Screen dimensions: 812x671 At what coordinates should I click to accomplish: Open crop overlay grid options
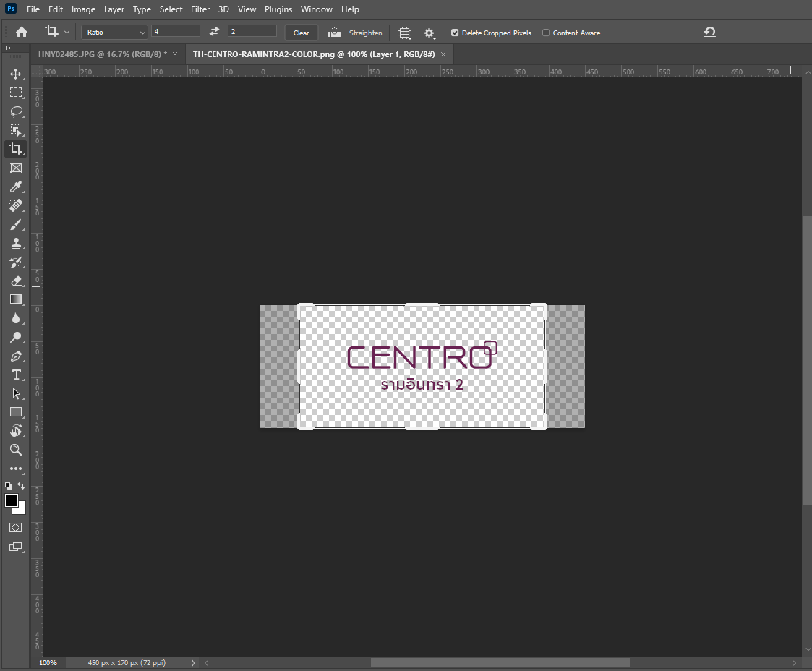tap(404, 33)
